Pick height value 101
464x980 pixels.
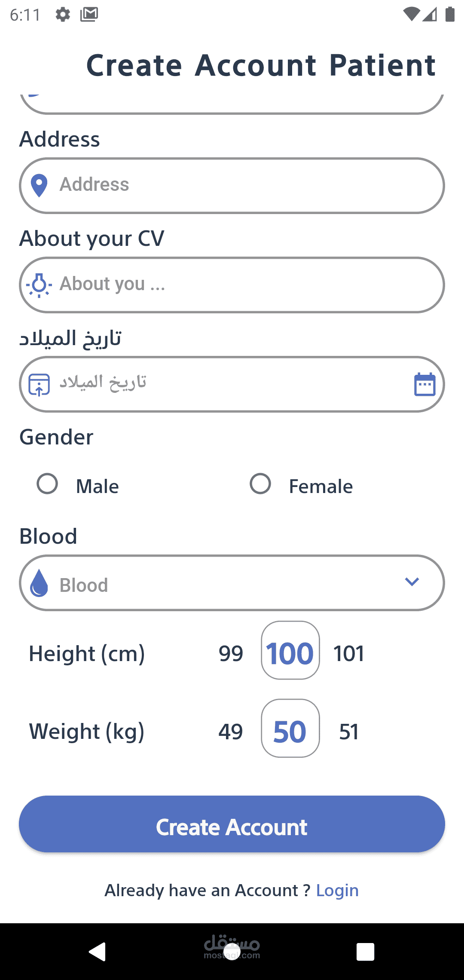click(349, 653)
